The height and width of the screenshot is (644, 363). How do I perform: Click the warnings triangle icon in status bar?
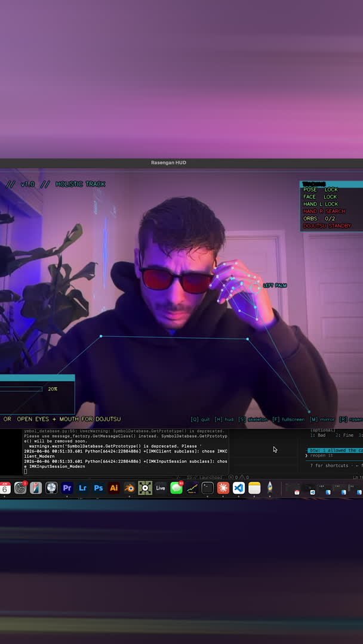tap(242, 477)
